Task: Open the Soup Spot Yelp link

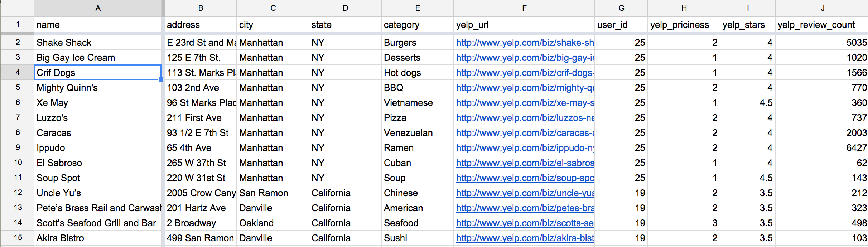Action: click(x=525, y=178)
